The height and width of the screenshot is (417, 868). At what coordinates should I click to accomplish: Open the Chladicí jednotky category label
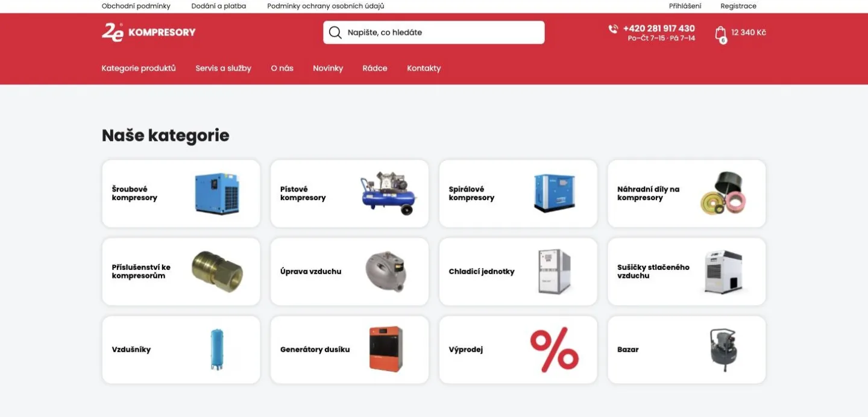482,271
